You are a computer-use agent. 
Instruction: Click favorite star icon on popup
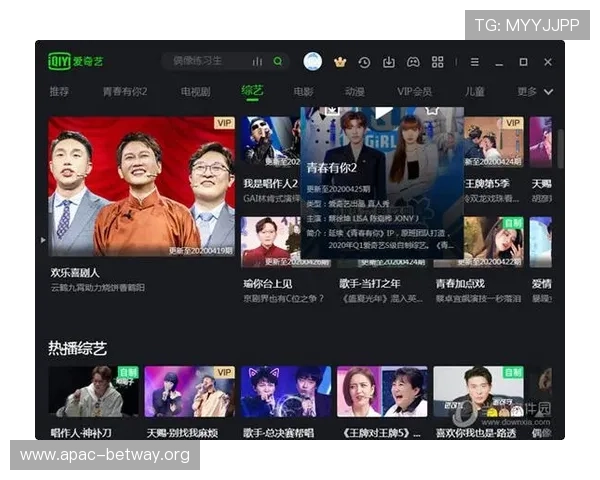[x=432, y=111]
